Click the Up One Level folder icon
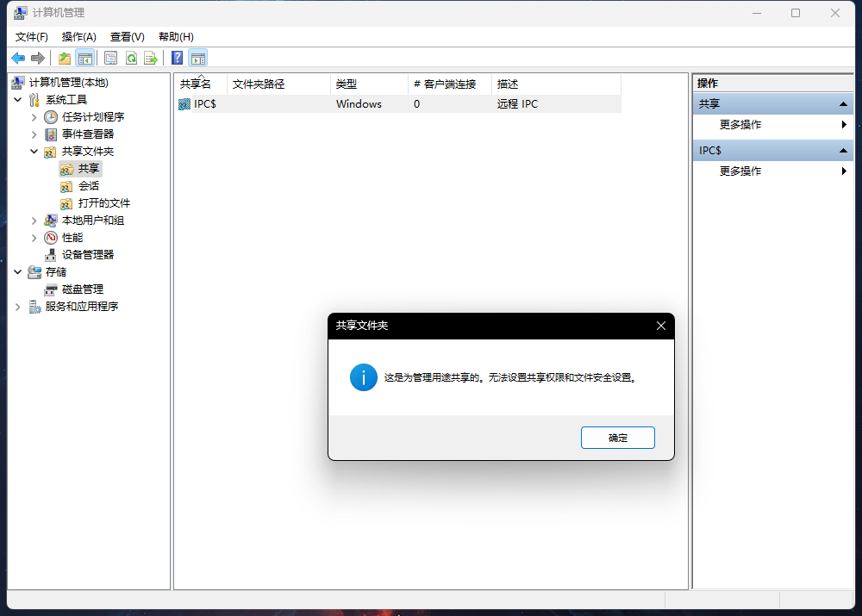The width and height of the screenshot is (862, 616). (64, 59)
